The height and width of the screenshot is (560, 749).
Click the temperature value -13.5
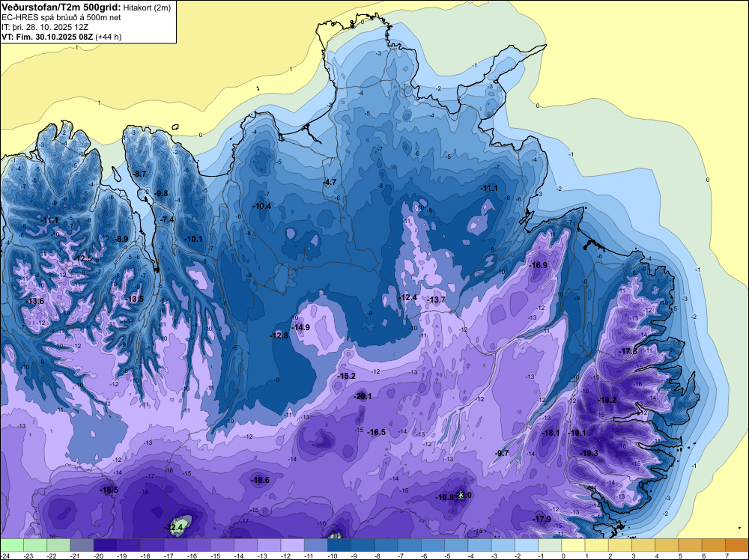click(x=134, y=299)
